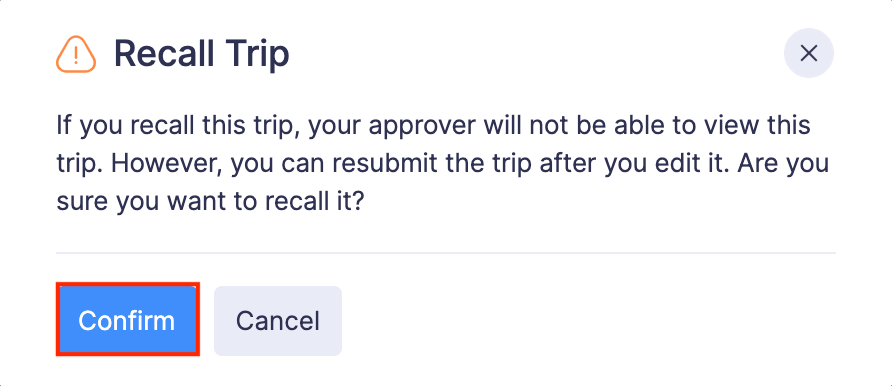892x386 pixels.
Task: Click the horizontal divider above the buttons
Action: pos(446,252)
